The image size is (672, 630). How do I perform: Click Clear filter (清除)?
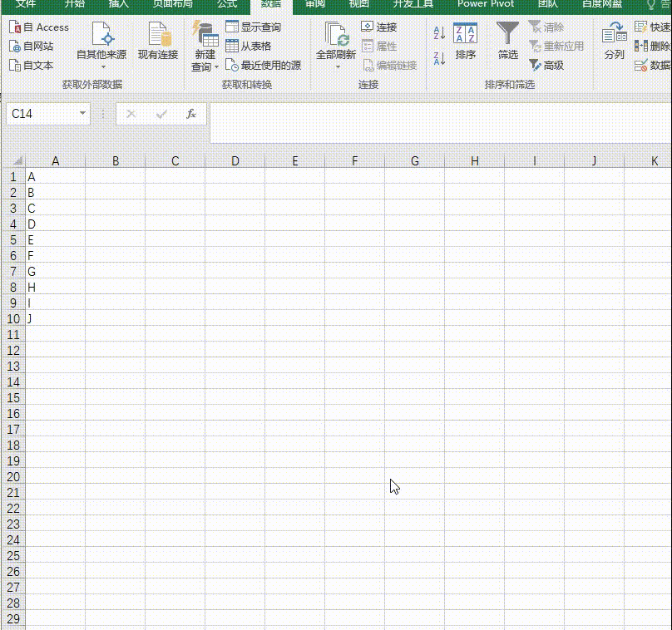click(546, 27)
